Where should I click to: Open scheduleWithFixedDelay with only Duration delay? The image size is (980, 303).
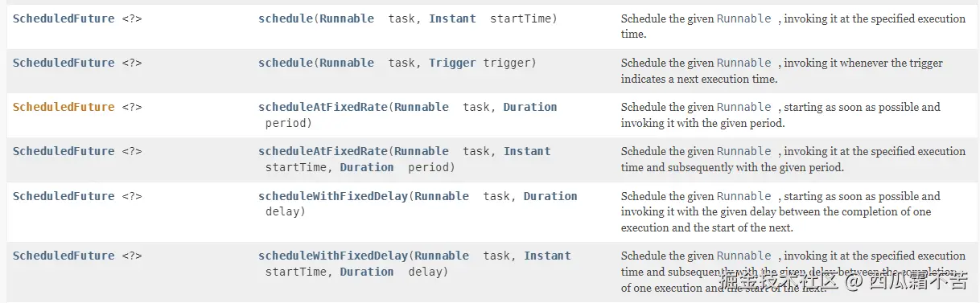tap(333, 196)
